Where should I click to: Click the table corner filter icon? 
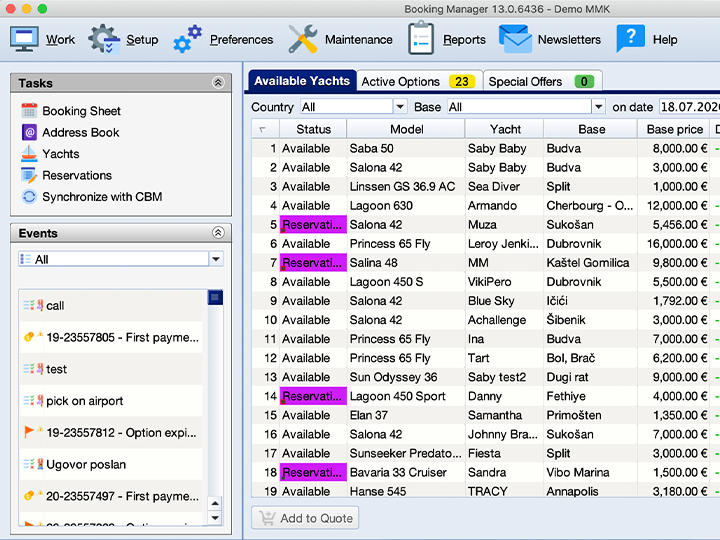pos(263,129)
